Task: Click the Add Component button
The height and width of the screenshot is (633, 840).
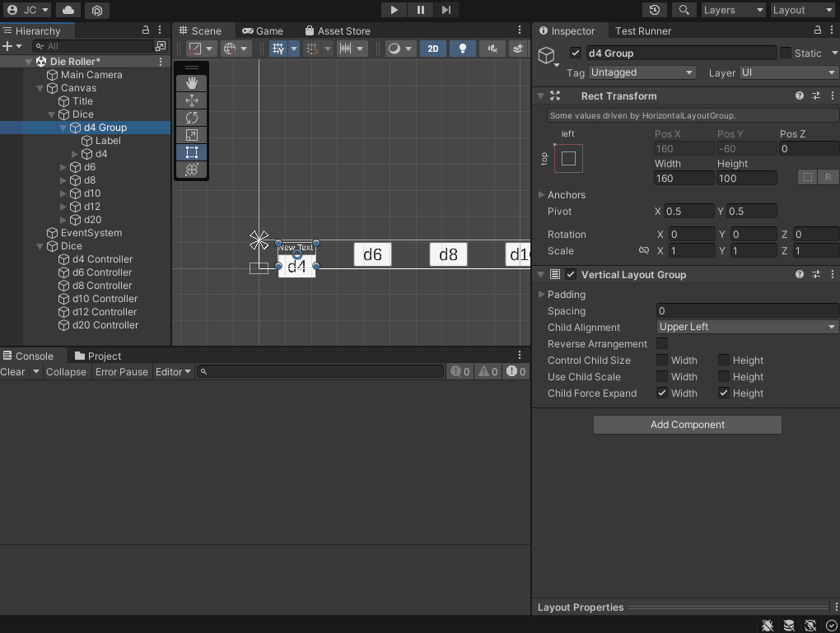Action: [688, 425]
